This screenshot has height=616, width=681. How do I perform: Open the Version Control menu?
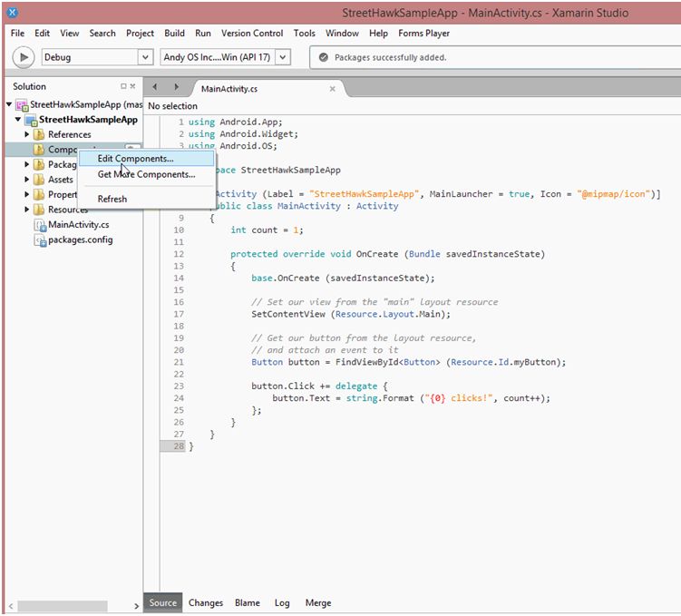pyautogui.click(x=251, y=34)
